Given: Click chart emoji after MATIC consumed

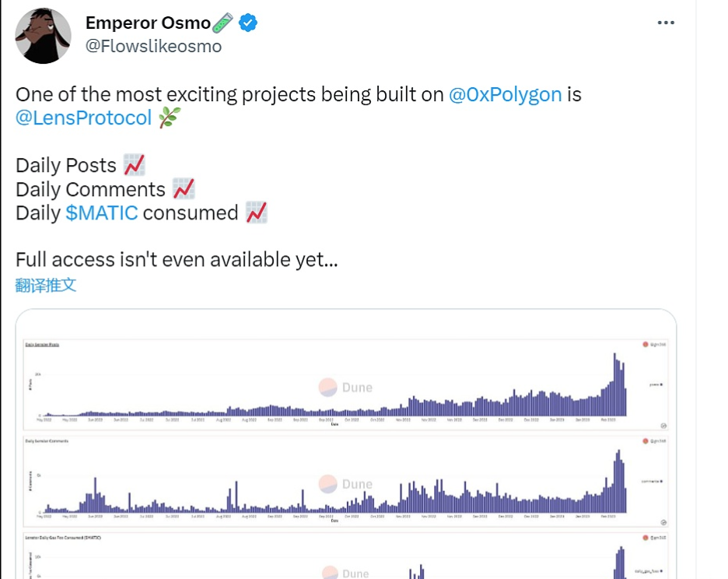Looking at the screenshot, I should point(257,212).
